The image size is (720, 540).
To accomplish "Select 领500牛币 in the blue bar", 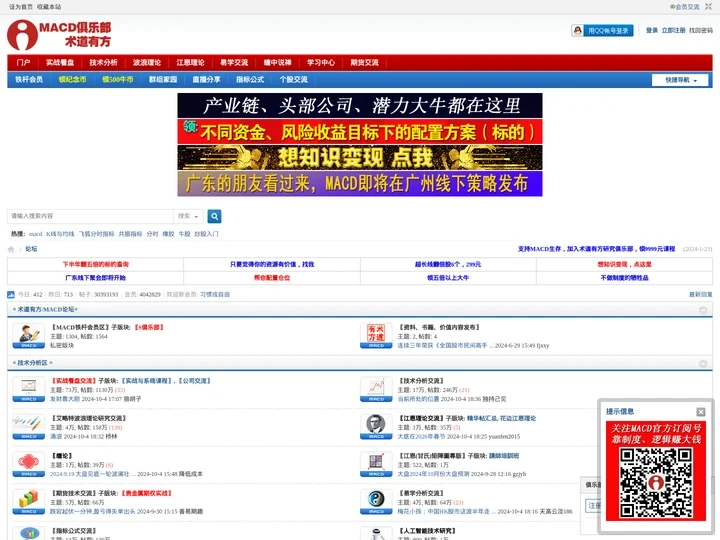I will [x=118, y=79].
